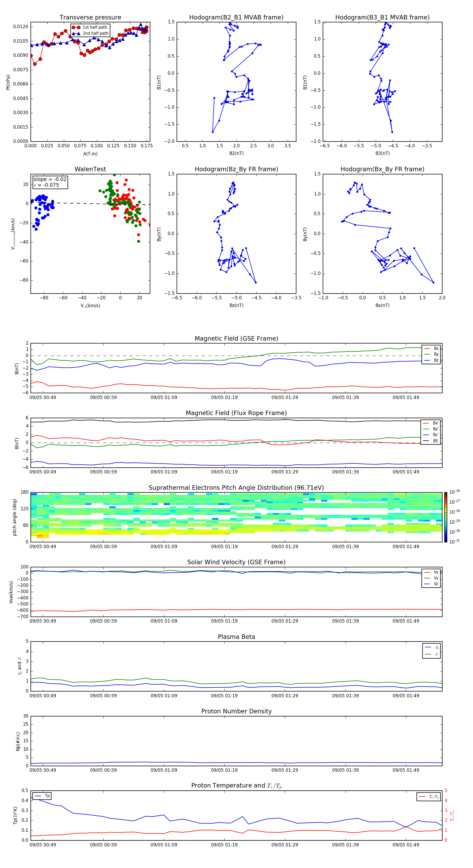Click the "WalenTest" plot title
The width and height of the screenshot is (473, 868).
(x=90, y=169)
